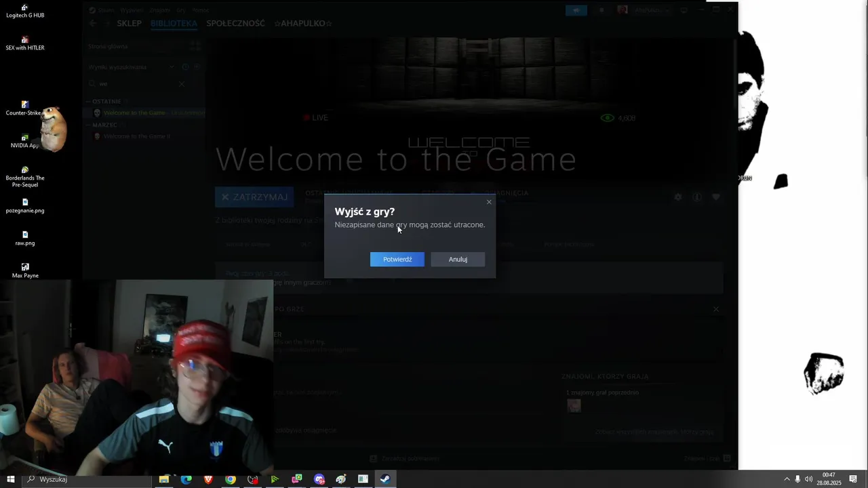Open the ☆AHAPULKO☆ profile tab
The width and height of the screenshot is (868, 488).
(303, 23)
